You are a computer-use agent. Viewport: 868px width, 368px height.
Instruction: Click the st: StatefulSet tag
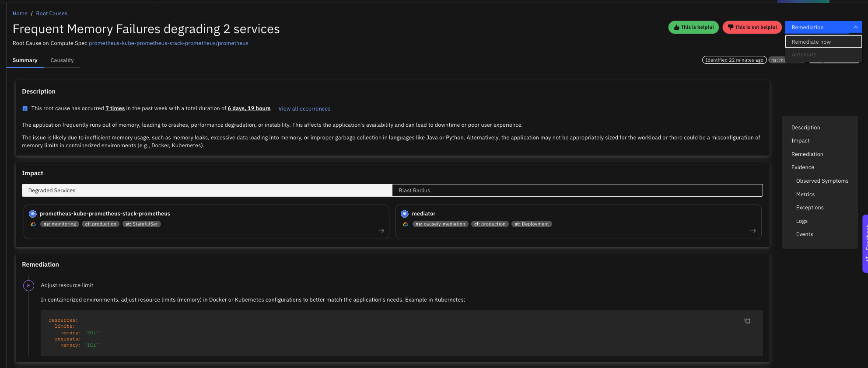pos(142,224)
